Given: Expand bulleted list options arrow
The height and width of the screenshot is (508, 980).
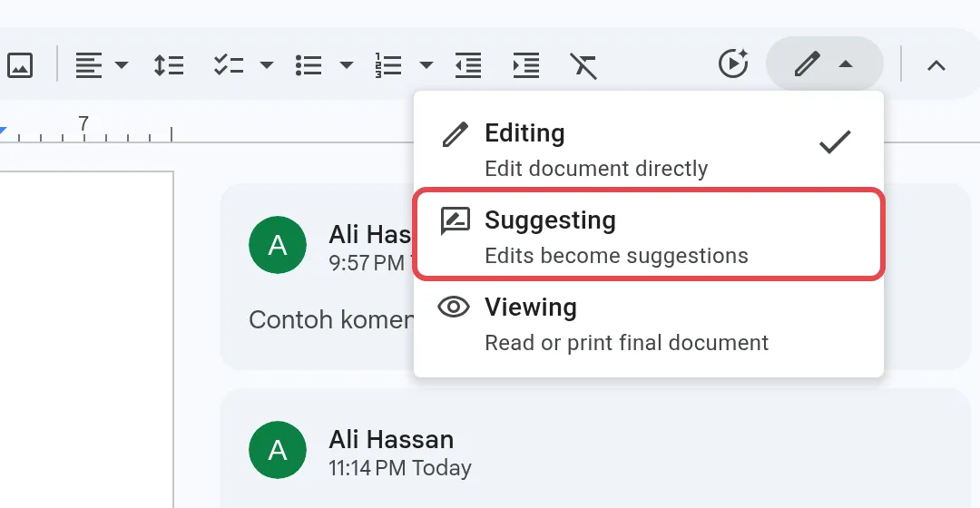Looking at the screenshot, I should point(347,65).
